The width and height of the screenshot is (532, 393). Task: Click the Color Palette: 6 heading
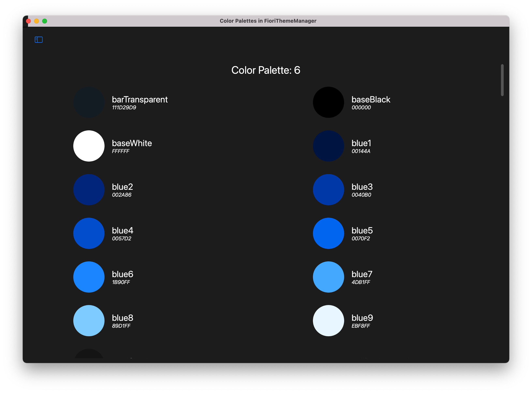[x=266, y=70]
